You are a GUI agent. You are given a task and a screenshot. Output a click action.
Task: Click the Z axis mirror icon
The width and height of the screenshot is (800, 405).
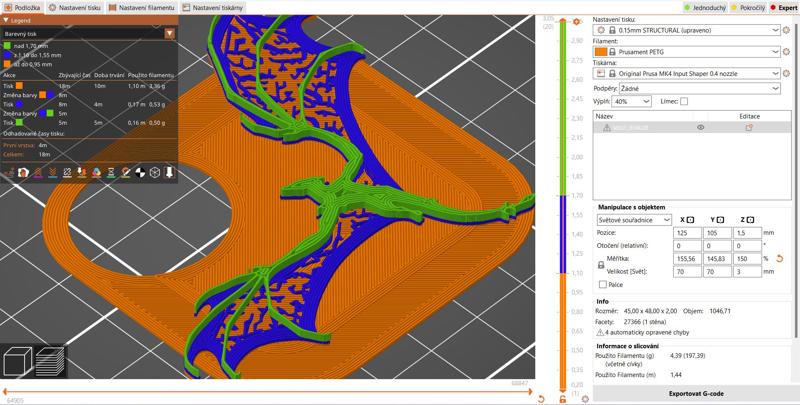pos(749,220)
